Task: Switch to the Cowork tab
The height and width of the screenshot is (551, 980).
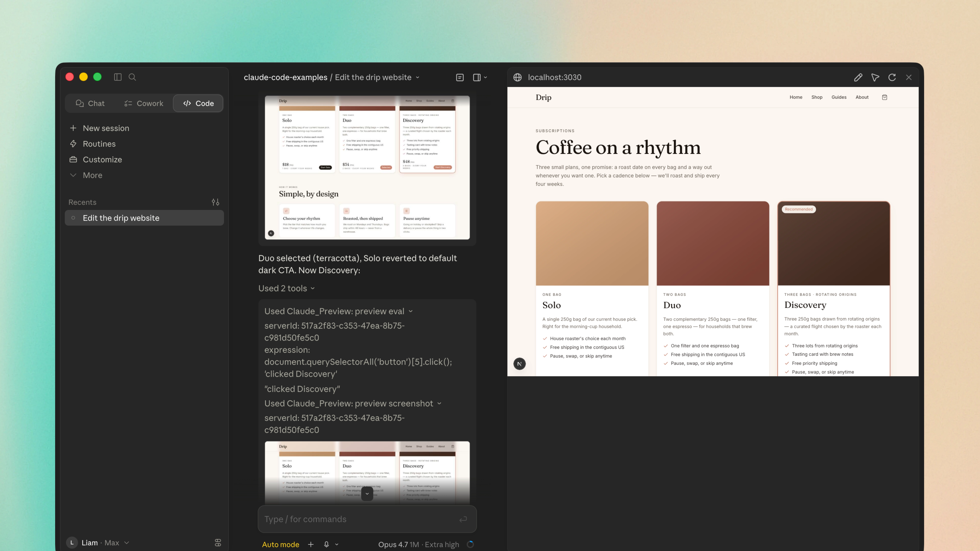Action: [144, 104]
